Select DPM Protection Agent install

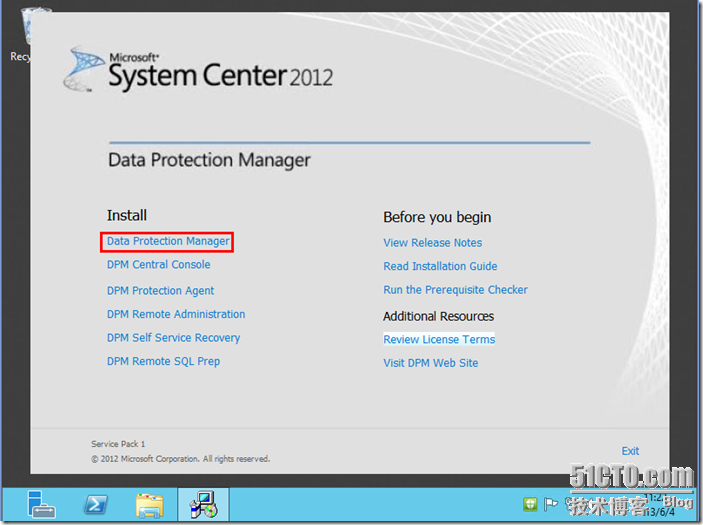coord(160,291)
